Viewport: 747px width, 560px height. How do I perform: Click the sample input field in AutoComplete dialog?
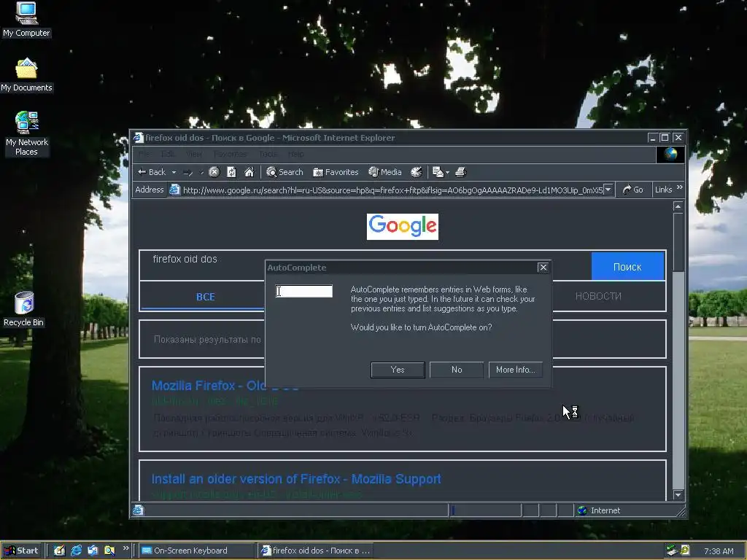pyautogui.click(x=304, y=291)
